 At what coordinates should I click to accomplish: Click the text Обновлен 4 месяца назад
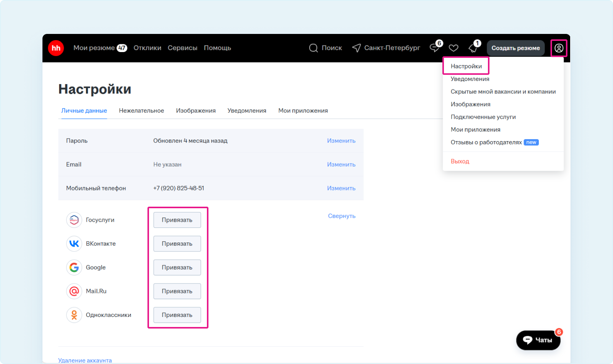190,141
